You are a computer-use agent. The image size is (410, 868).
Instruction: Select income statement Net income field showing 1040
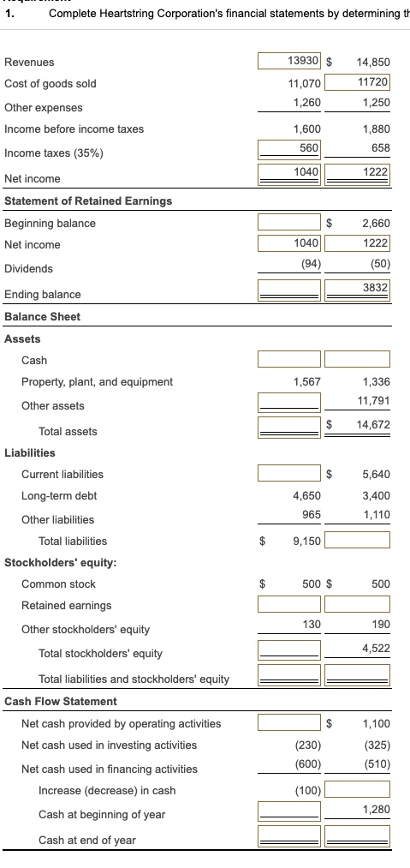(x=289, y=173)
